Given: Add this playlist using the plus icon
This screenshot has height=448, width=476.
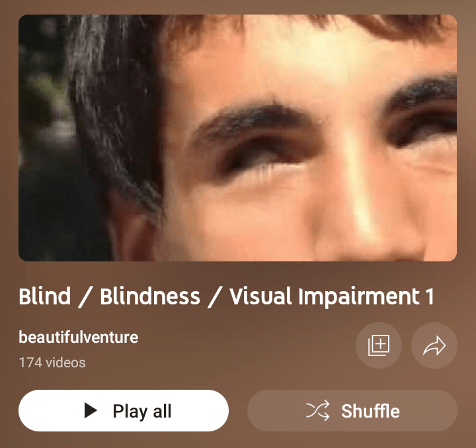Looking at the screenshot, I should pos(379,345).
